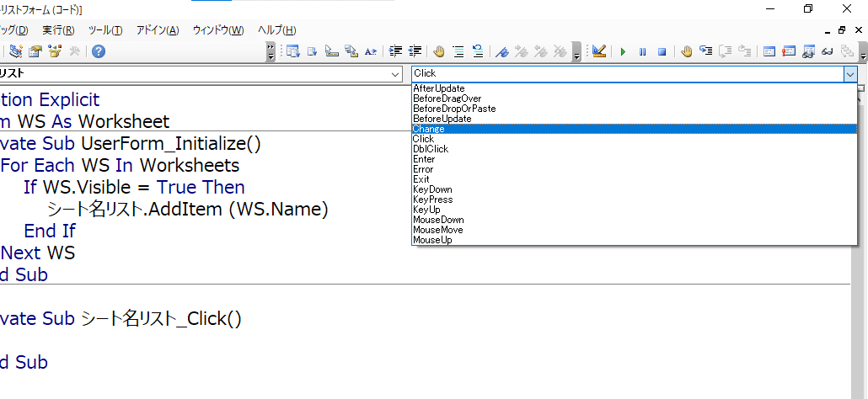Select AfterUpdate from the event list
Viewport: 868px width, 399px height.
635,88
